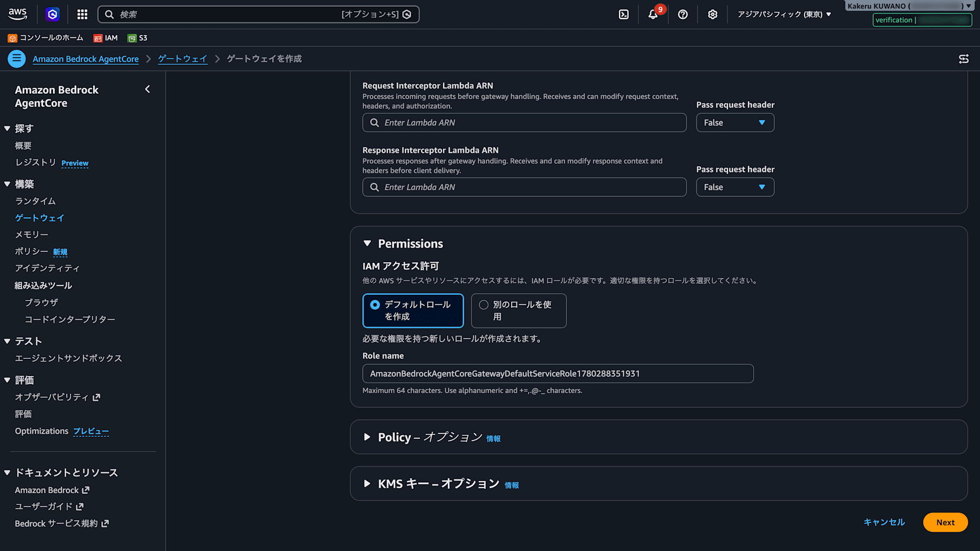Open コードインタープリター built-in tool
This screenshot has height=551, width=980.
(x=70, y=319)
